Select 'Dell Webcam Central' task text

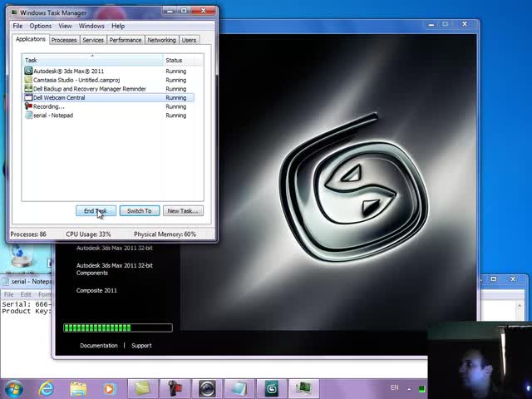pos(59,98)
